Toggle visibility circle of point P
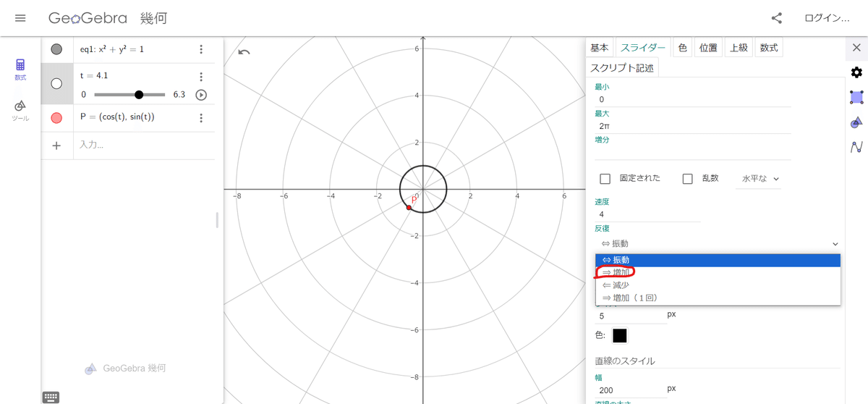Image resolution: width=868 pixels, height=404 pixels. point(56,117)
